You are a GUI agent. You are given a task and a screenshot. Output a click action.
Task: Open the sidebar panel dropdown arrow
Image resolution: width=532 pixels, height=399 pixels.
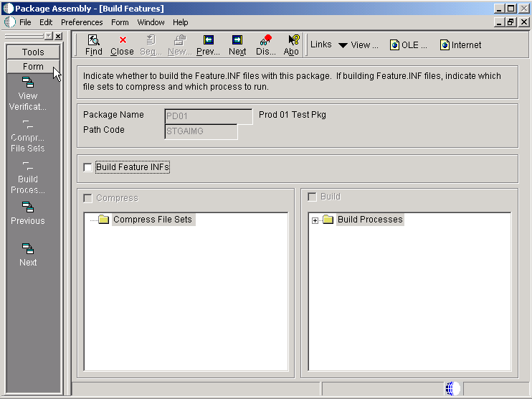pyautogui.click(x=49, y=36)
